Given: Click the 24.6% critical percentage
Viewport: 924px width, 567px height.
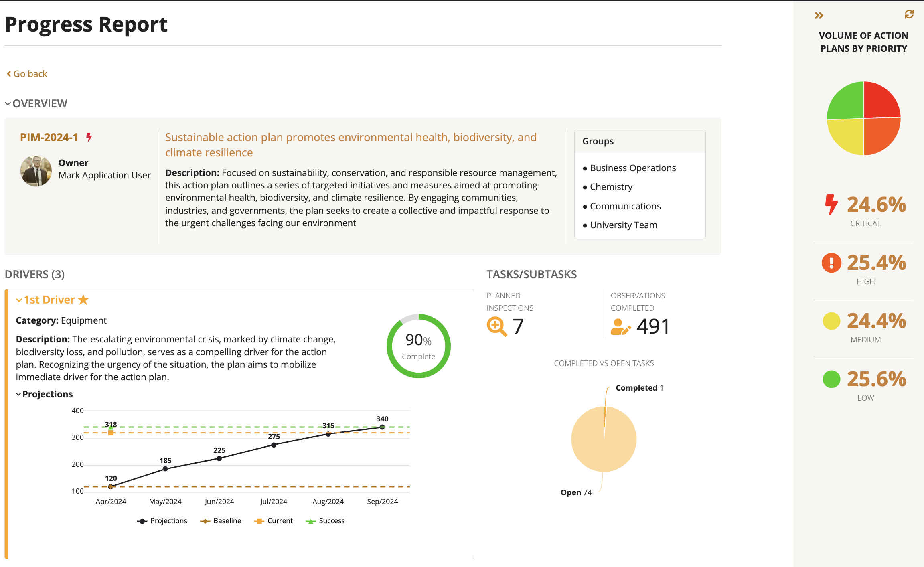Looking at the screenshot, I should 876,205.
